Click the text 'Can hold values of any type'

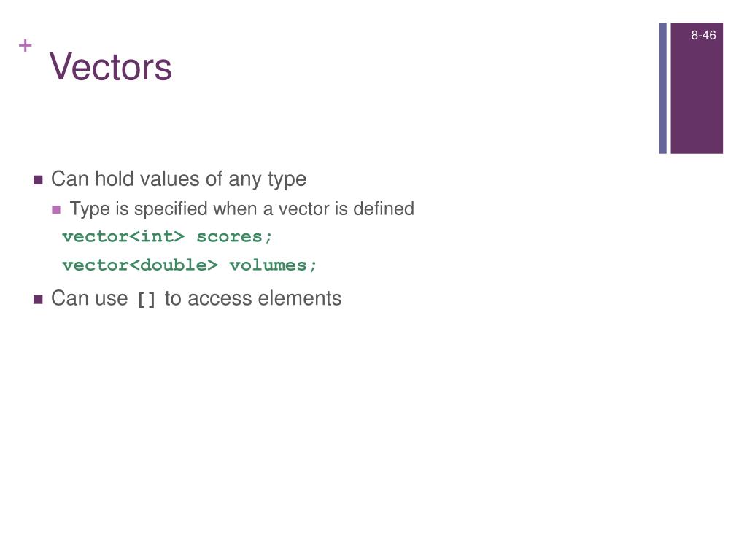pyautogui.click(x=179, y=179)
